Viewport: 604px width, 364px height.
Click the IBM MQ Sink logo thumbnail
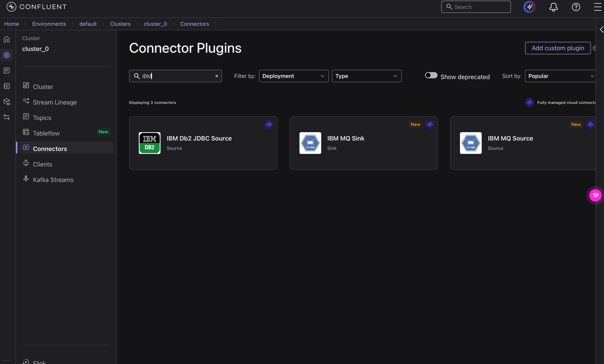point(310,143)
